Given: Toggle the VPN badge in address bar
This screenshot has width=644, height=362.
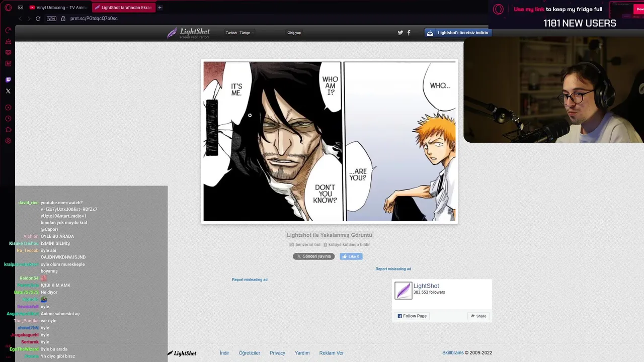Looking at the screenshot, I should (51, 19).
